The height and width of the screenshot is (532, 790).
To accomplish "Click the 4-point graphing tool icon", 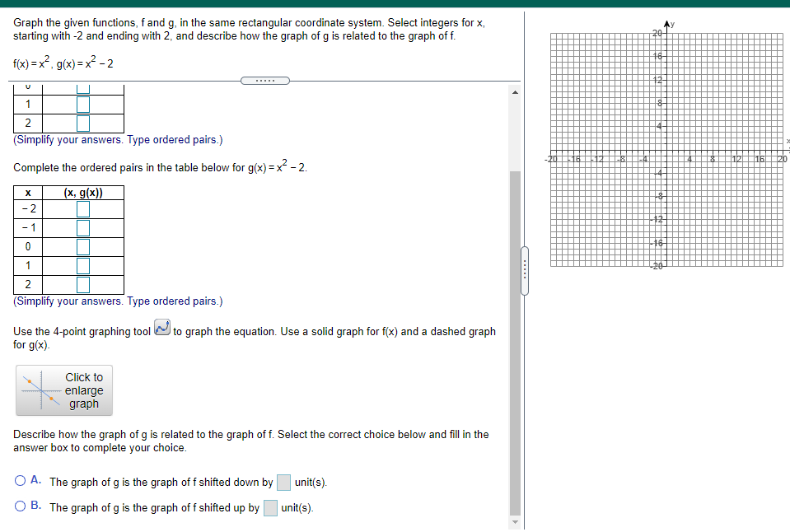I will point(162,328).
